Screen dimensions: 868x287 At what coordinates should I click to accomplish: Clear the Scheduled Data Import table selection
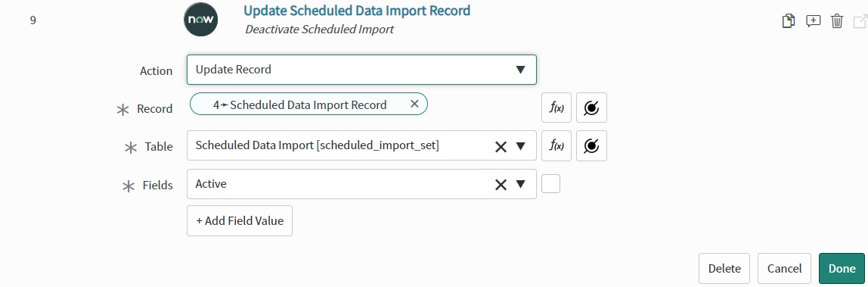pyautogui.click(x=501, y=146)
